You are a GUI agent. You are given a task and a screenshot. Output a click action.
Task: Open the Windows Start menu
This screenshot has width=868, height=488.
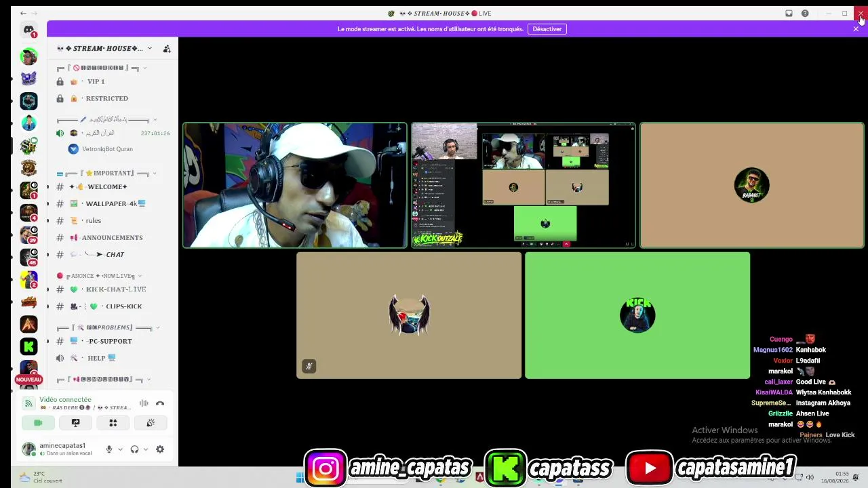coord(300,477)
